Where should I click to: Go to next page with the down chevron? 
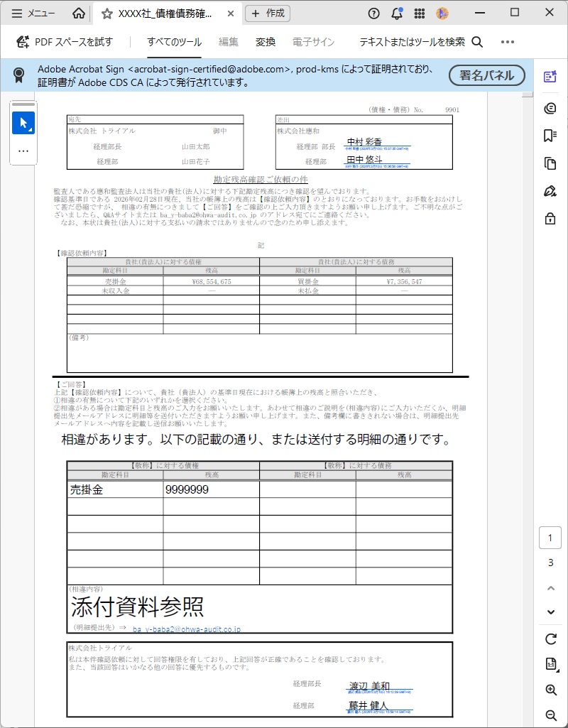pyautogui.click(x=550, y=612)
